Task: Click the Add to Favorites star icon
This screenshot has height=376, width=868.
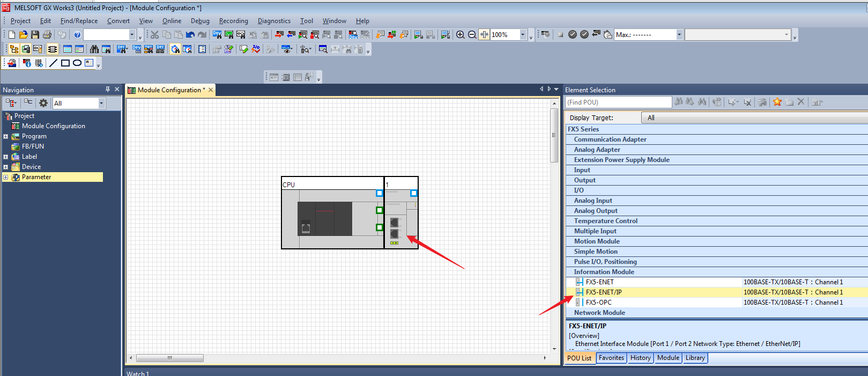Action: click(777, 102)
